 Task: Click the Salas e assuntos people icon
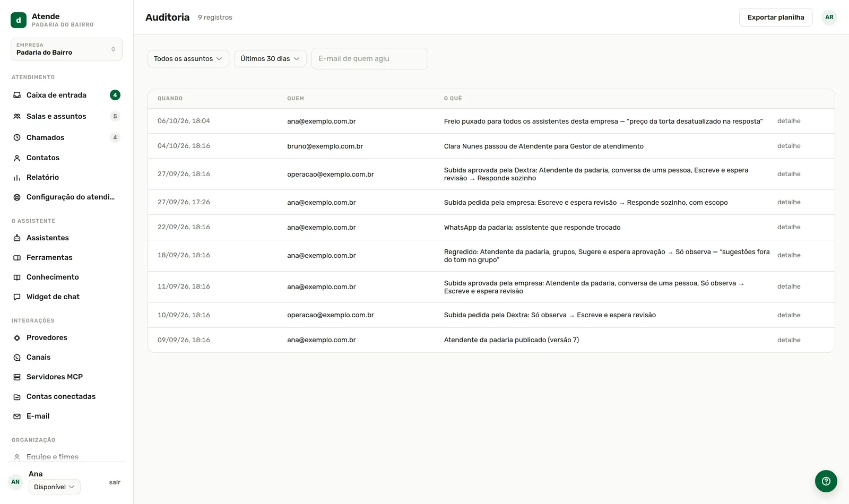click(x=17, y=116)
